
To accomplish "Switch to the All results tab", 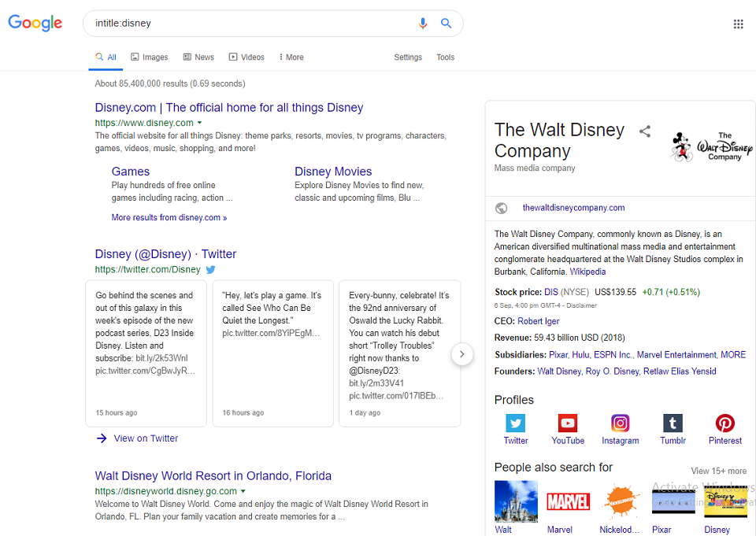I will tap(106, 57).
